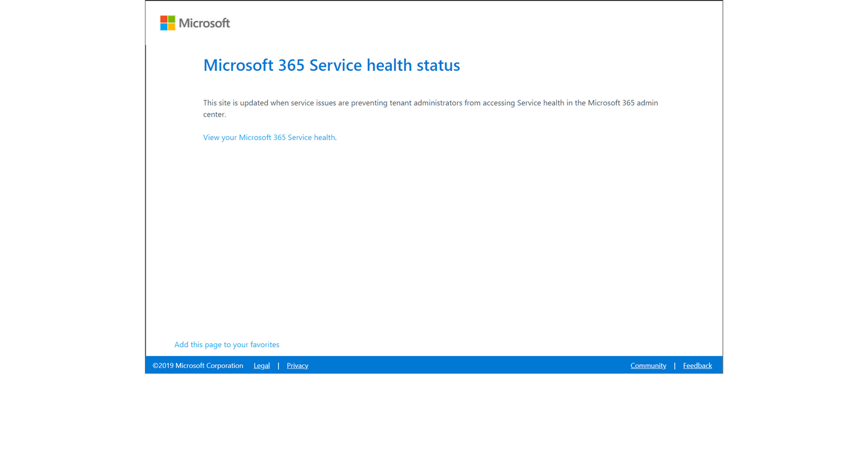Click the paragraph starting 'This site is updated'
Image resolution: width=868 pixels, height=468 pixels.
(x=430, y=109)
